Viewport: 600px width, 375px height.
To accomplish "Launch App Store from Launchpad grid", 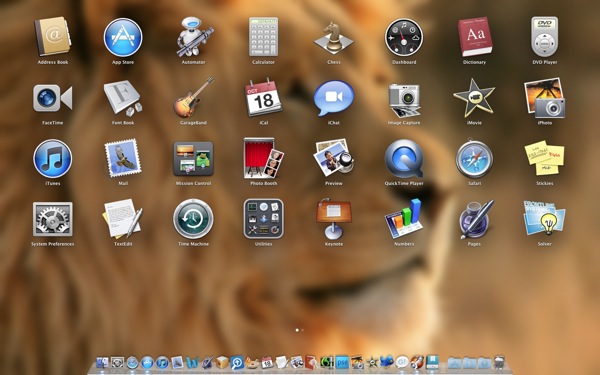I will tap(123, 37).
